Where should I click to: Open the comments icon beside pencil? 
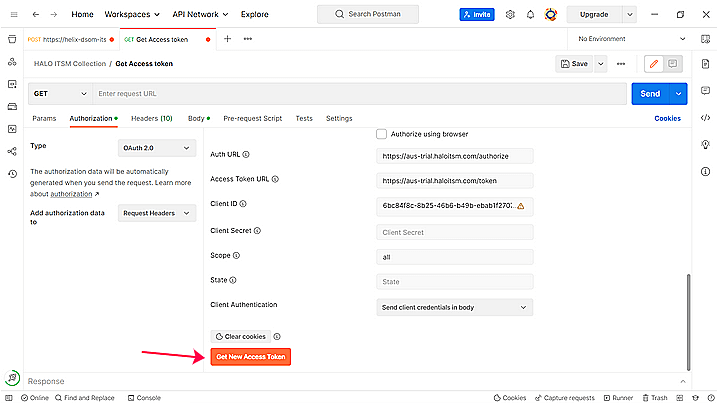[x=673, y=63]
